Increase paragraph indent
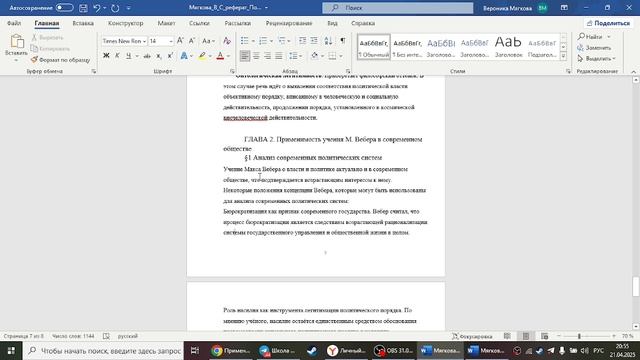 point(314,41)
